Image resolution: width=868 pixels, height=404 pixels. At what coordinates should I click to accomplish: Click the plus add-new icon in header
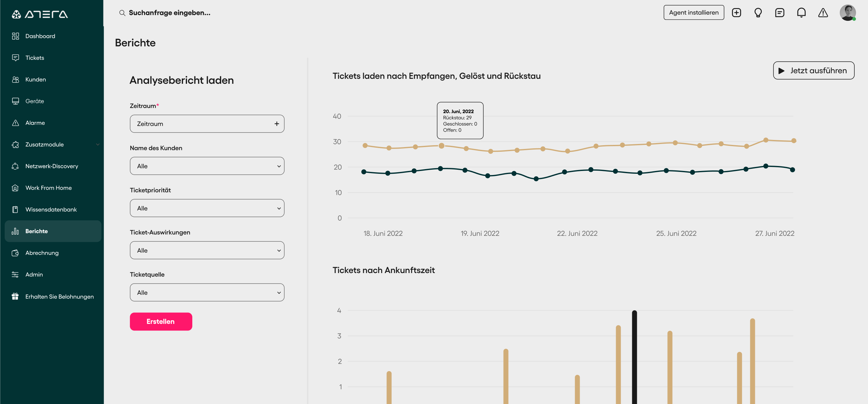pyautogui.click(x=737, y=12)
